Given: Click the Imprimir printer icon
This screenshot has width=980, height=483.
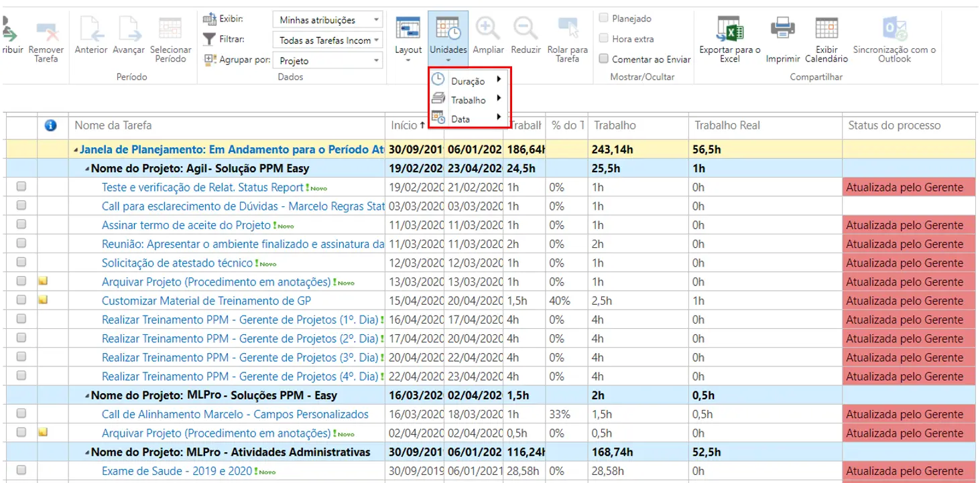Looking at the screenshot, I should coord(782,29).
